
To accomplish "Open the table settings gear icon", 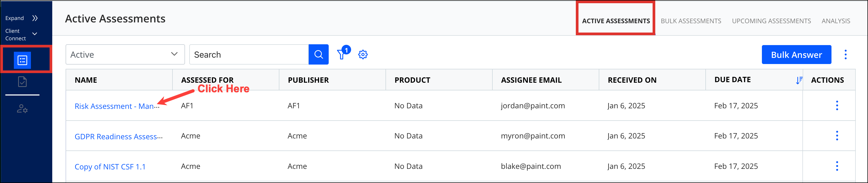I will (x=363, y=55).
